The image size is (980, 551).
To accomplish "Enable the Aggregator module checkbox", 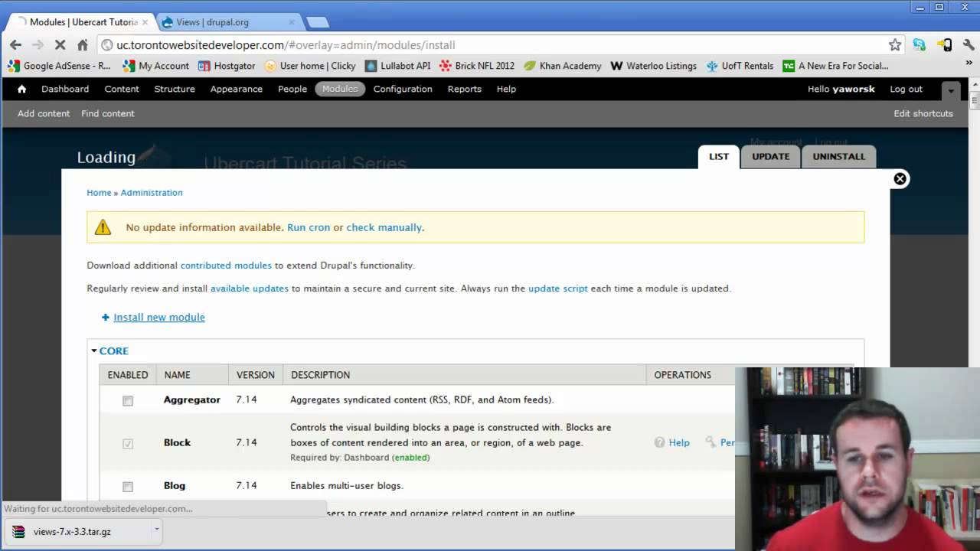I will click(128, 400).
